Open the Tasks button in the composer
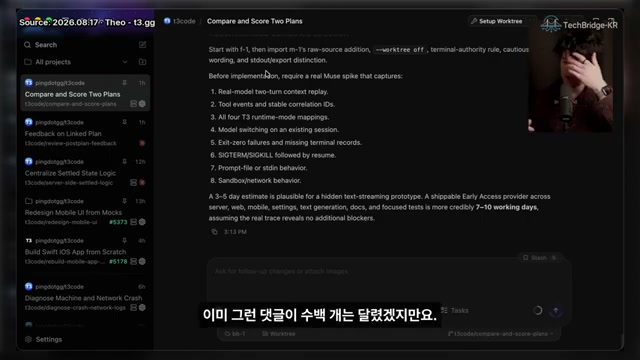The width and height of the screenshot is (640, 360). click(455, 311)
